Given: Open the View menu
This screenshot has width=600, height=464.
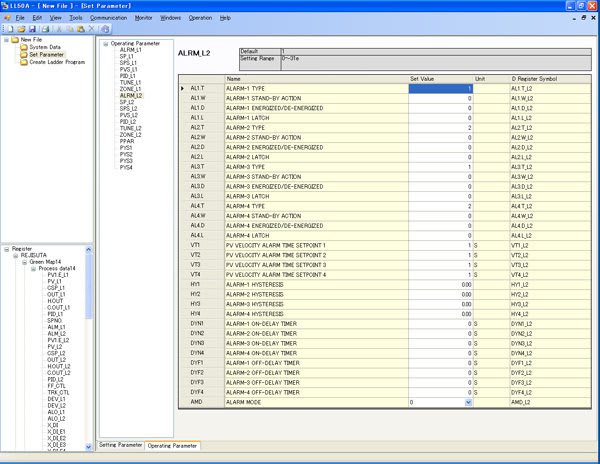Looking at the screenshot, I should pos(55,18).
